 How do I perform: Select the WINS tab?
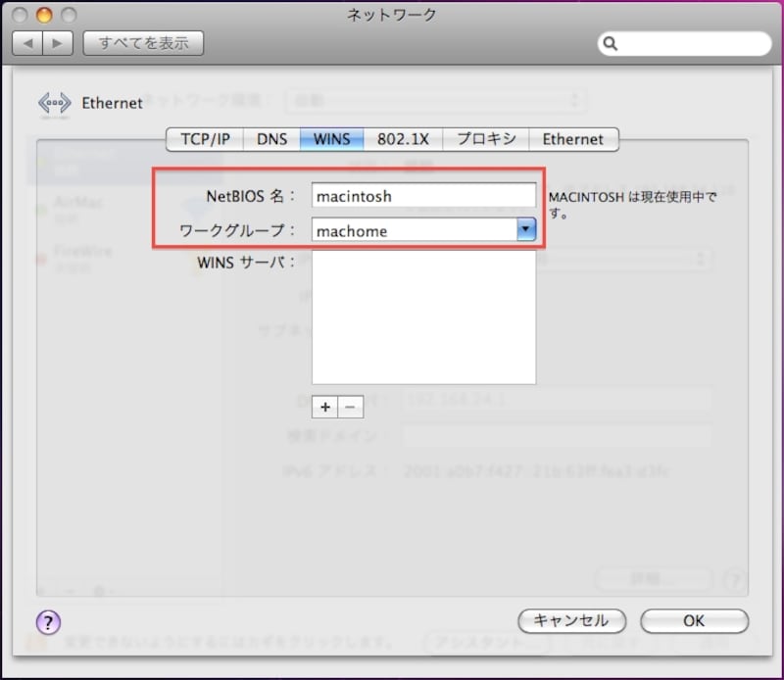[331, 139]
